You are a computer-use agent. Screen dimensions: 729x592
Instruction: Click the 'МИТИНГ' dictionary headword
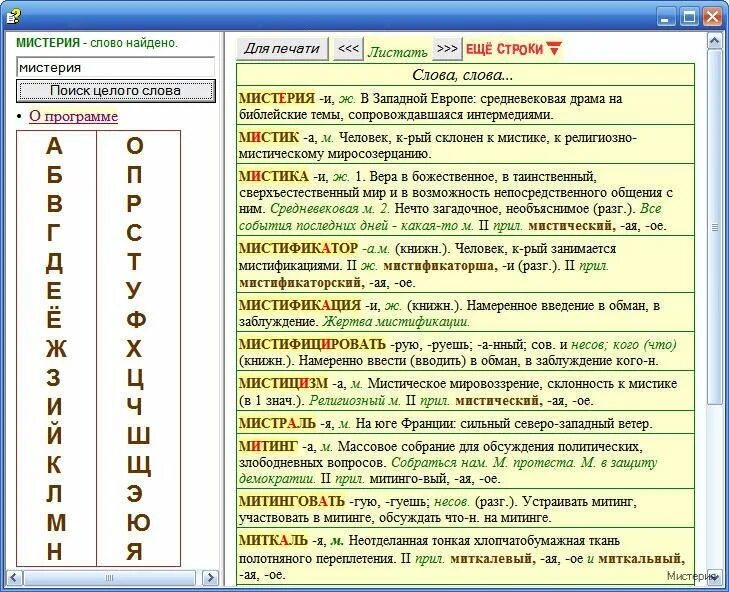(268, 447)
